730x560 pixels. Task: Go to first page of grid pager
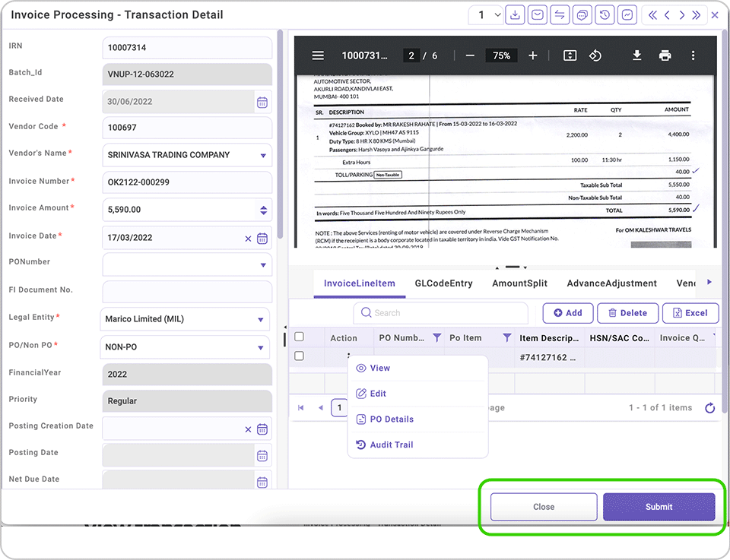(301, 408)
